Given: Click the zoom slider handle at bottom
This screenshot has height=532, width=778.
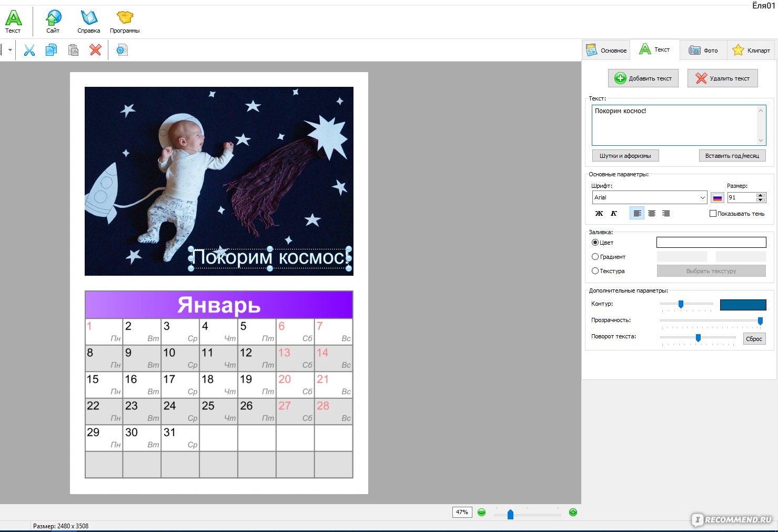Looking at the screenshot, I should click(510, 514).
